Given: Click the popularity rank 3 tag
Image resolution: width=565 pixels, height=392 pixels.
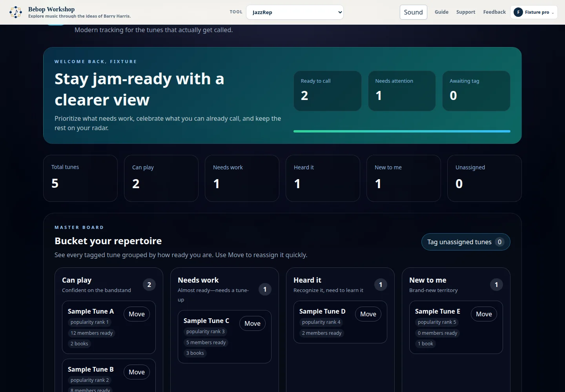Looking at the screenshot, I should point(205,332).
